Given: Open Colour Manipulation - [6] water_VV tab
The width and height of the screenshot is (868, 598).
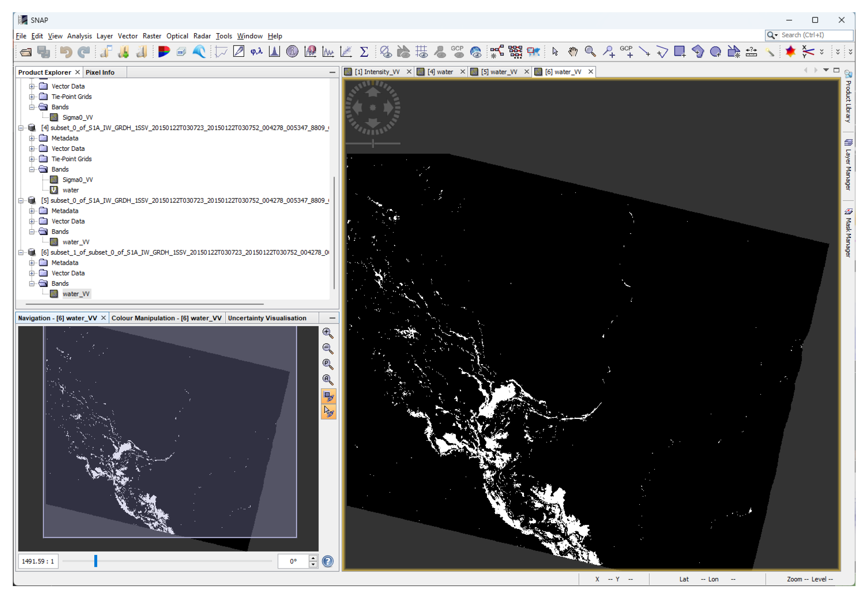Looking at the screenshot, I should tap(166, 318).
